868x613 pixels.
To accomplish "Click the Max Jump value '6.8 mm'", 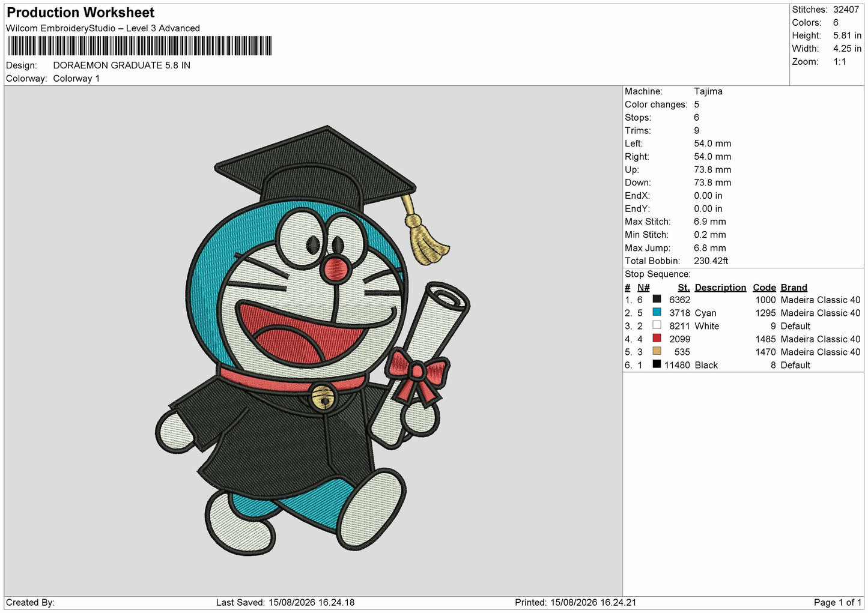I will [710, 248].
